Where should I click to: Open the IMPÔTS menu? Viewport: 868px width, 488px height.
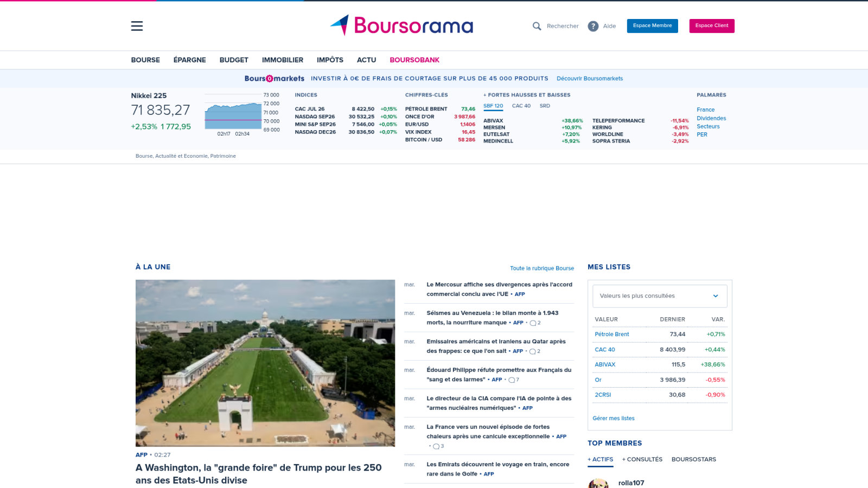click(x=330, y=60)
